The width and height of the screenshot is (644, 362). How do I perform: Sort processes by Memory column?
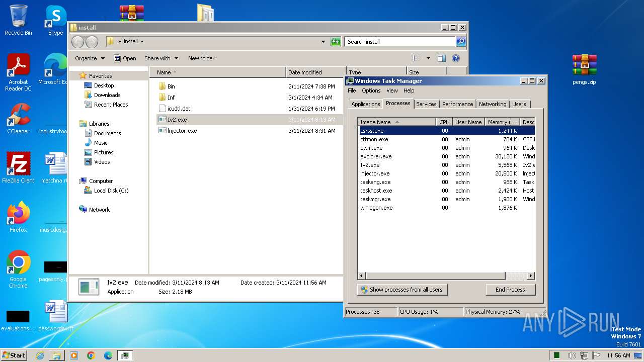pyautogui.click(x=503, y=122)
